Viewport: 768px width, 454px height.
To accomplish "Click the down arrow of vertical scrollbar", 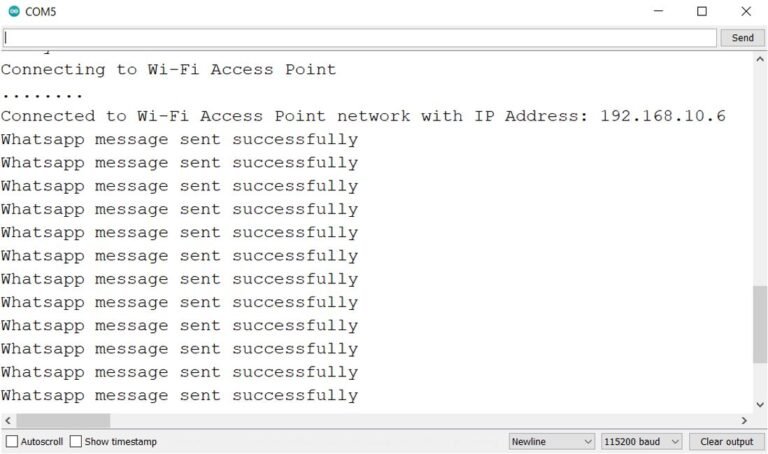I will pos(760,405).
